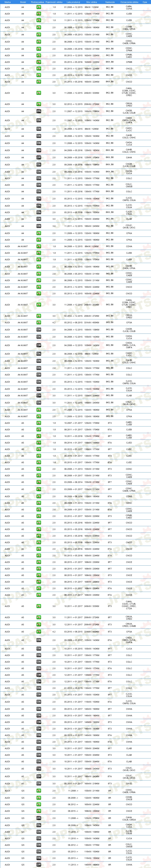This screenshot has width=151, height=868.
Task: Click petrol icon in A4 CABA, CDHA row
Action: tap(39, 7)
